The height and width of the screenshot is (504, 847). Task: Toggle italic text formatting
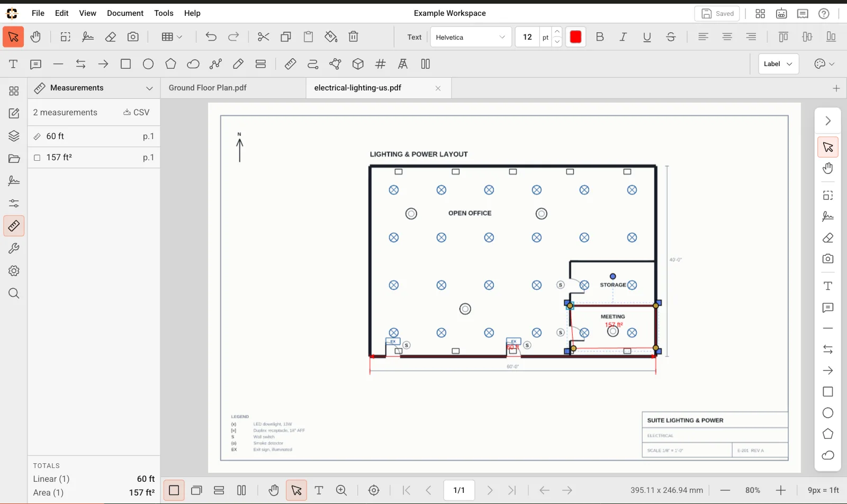tap(623, 37)
